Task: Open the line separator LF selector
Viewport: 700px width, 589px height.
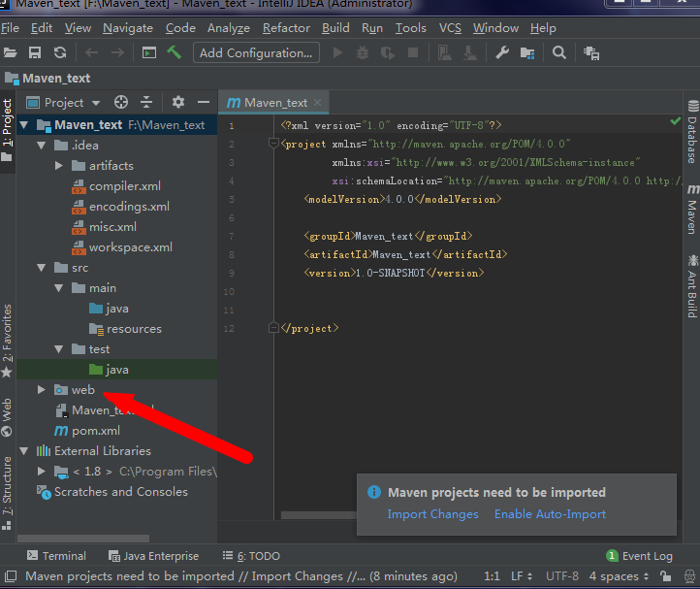Action: [522, 576]
